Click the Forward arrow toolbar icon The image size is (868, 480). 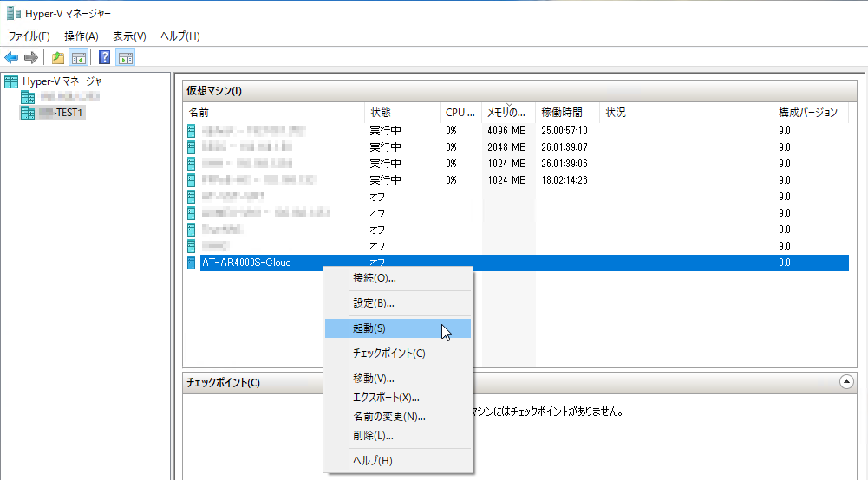coord(31,58)
